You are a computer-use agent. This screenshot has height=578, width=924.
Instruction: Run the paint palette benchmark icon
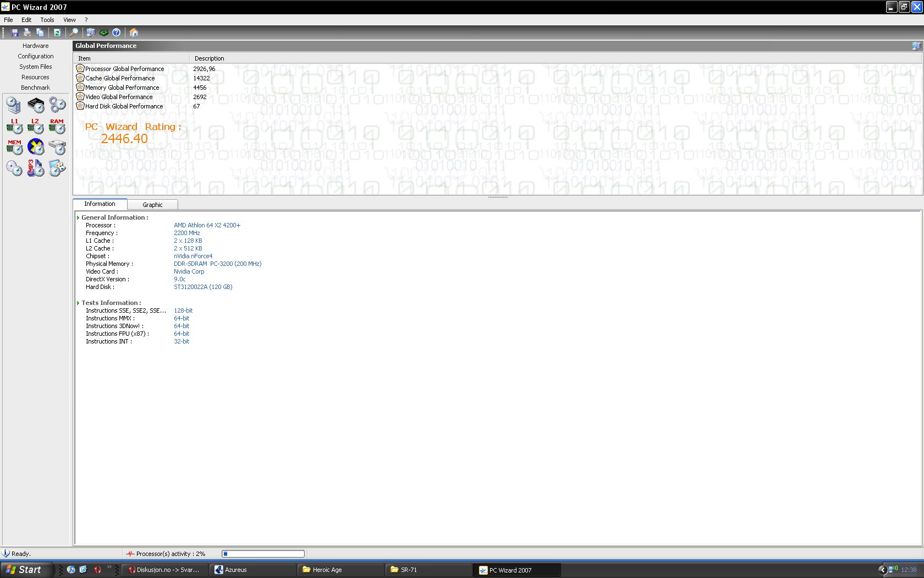57,168
